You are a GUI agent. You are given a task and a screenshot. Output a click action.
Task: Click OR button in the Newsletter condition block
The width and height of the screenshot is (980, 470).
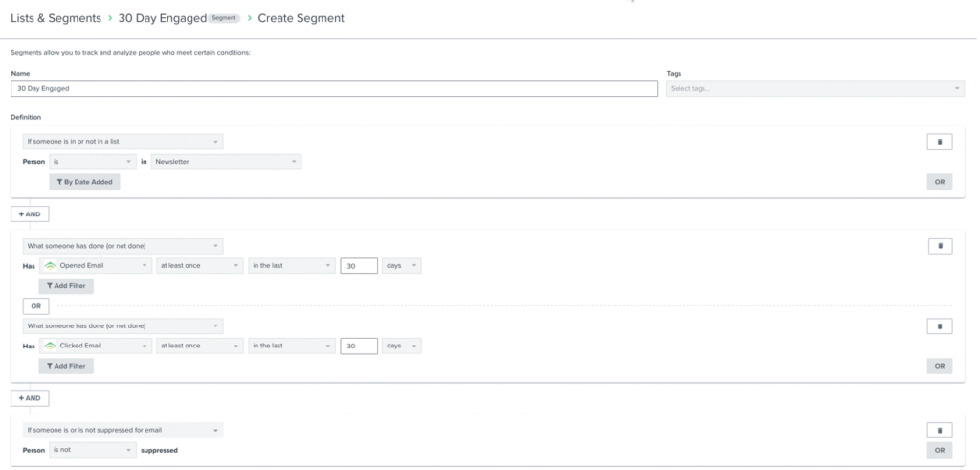(x=940, y=182)
